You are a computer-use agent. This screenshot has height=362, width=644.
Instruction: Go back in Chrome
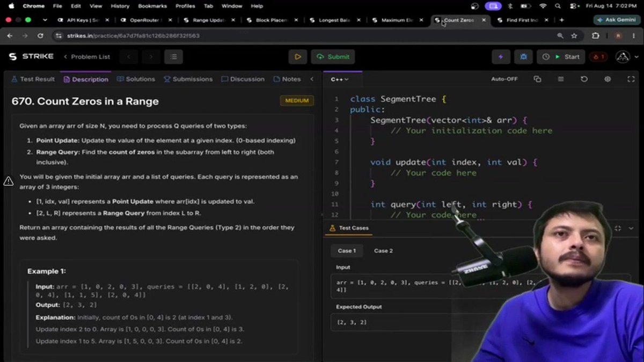click(10, 36)
